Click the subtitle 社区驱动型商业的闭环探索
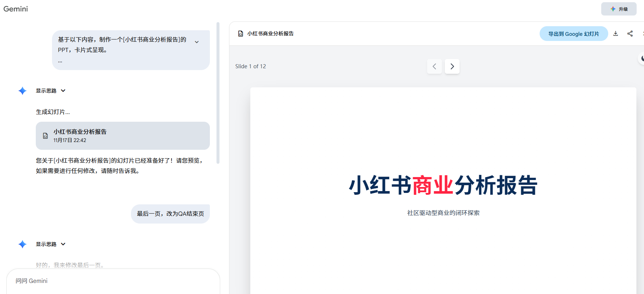Viewport: 644px width, 294px height. click(443, 213)
